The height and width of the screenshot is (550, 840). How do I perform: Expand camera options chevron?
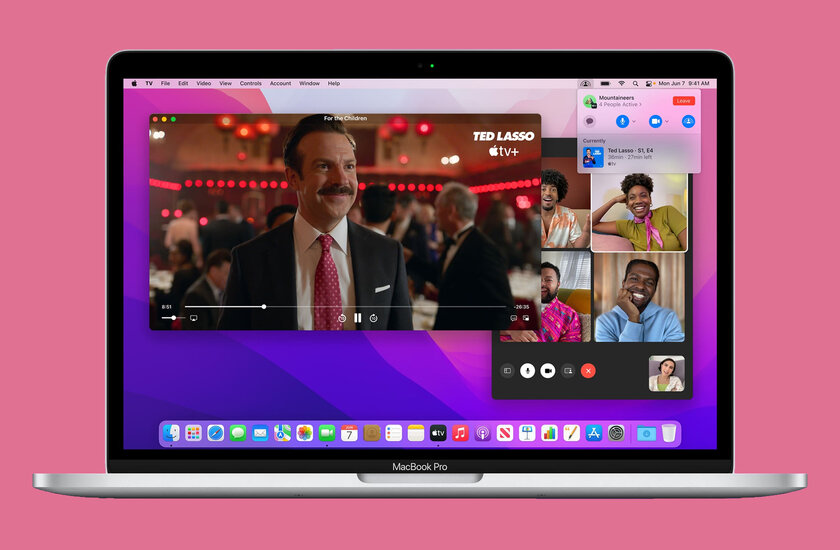click(x=667, y=122)
